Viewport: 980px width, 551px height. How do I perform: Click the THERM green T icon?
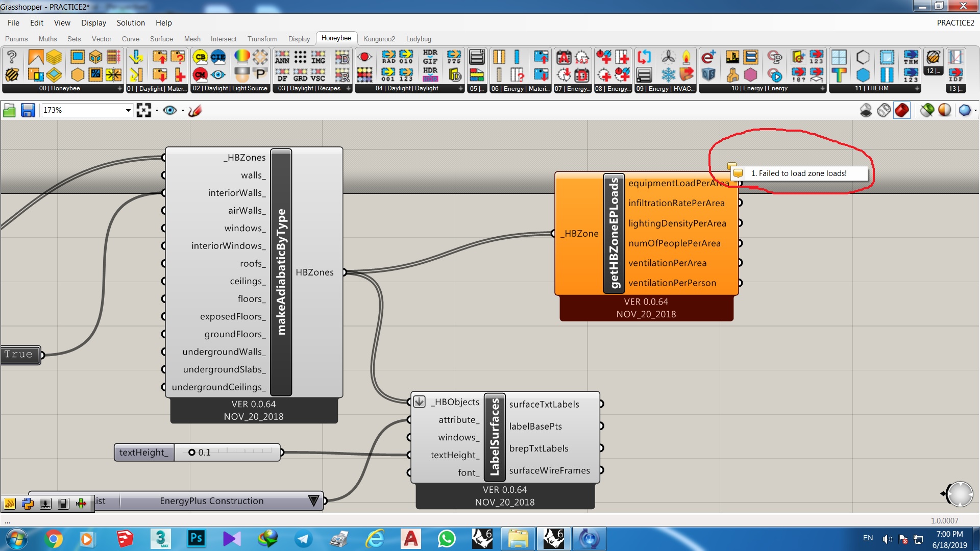839,75
